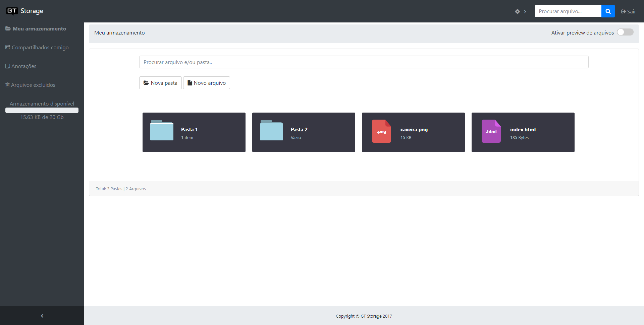Click the blue search magnifier button
Screen dimensions: 644x325
coord(608,11)
